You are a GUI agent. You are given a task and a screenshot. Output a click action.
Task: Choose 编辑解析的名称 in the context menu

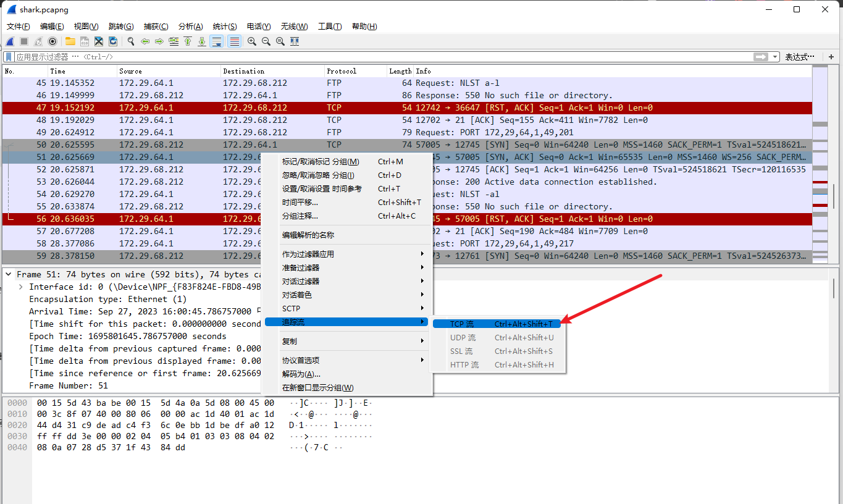(348, 235)
